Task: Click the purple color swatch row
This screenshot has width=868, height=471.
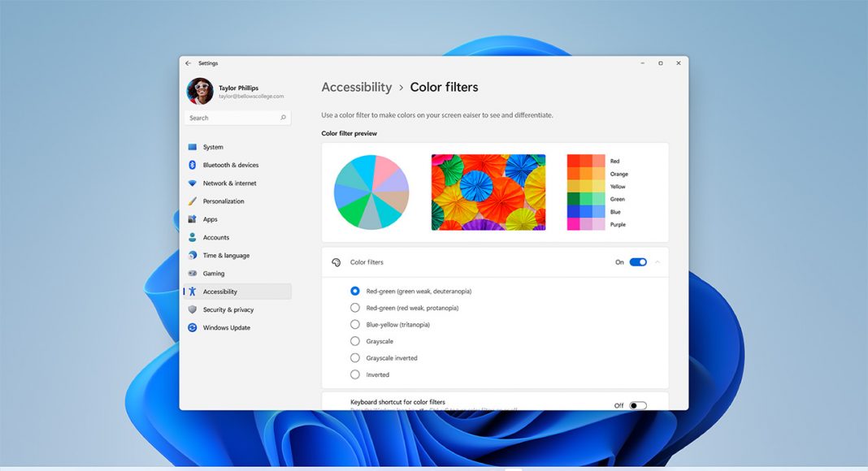Action: pos(586,224)
